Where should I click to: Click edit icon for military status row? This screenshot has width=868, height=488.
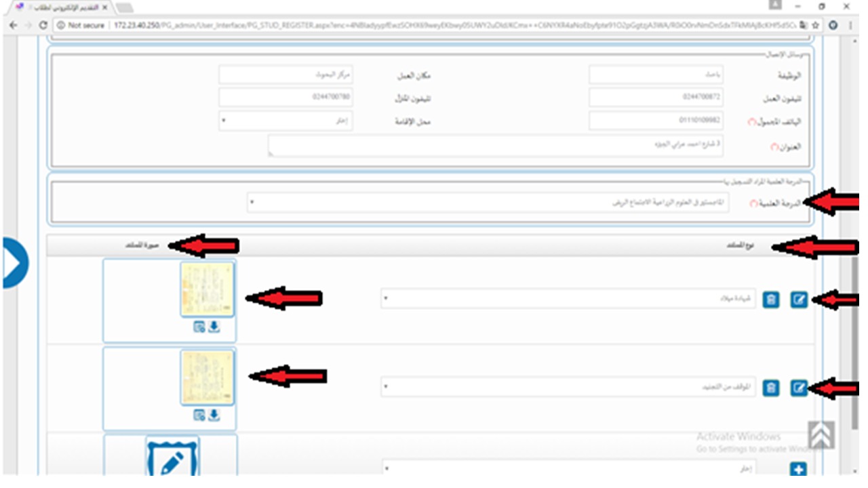(x=799, y=388)
